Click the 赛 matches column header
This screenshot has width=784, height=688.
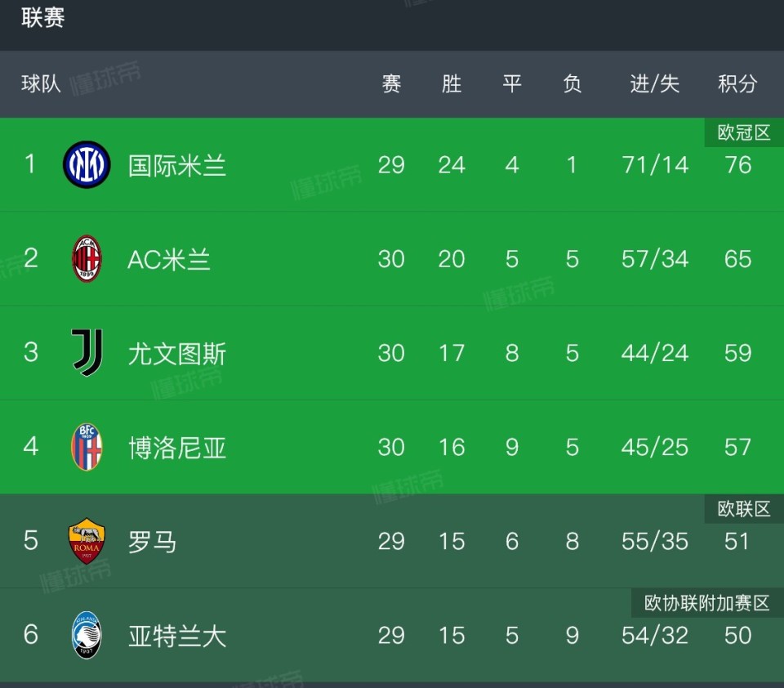391,83
